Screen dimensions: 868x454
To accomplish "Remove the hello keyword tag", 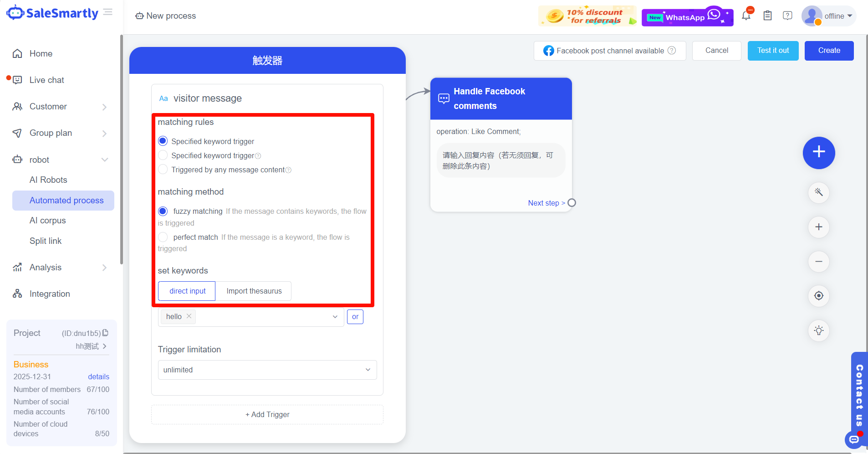I will pos(189,316).
